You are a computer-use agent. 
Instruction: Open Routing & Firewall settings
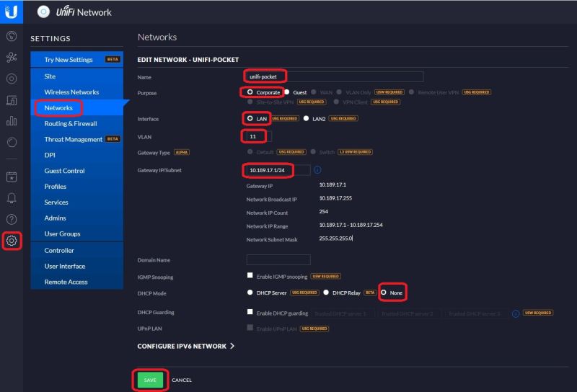77,123
